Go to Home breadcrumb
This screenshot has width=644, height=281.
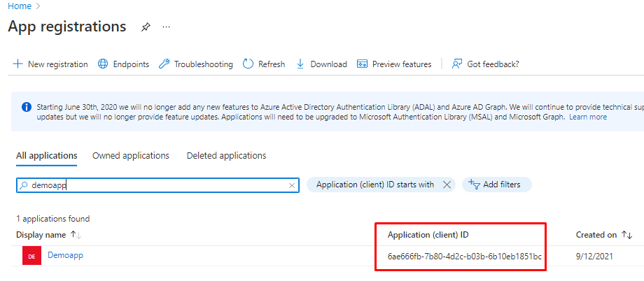pyautogui.click(x=19, y=6)
